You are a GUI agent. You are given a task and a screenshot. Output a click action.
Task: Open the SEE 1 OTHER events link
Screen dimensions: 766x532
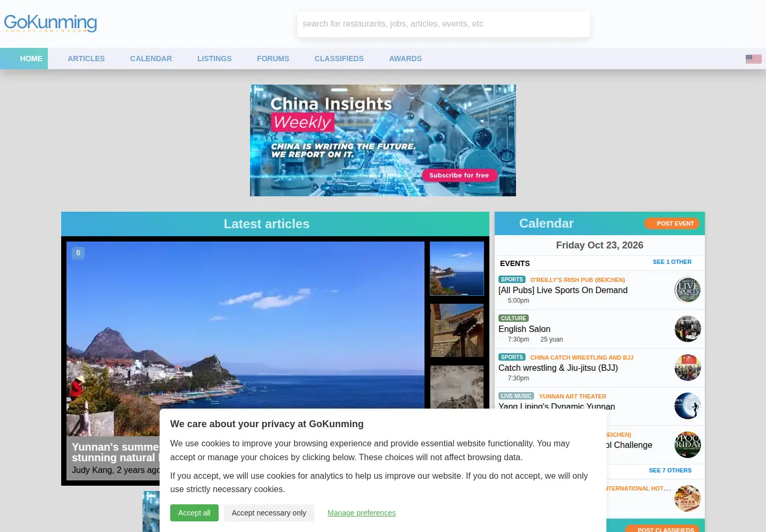coord(672,262)
